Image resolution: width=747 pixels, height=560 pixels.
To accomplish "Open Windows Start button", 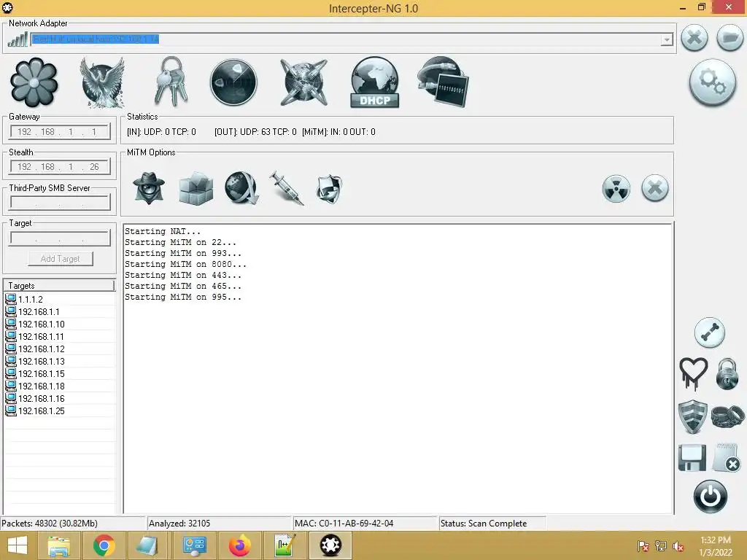I will click(18, 545).
